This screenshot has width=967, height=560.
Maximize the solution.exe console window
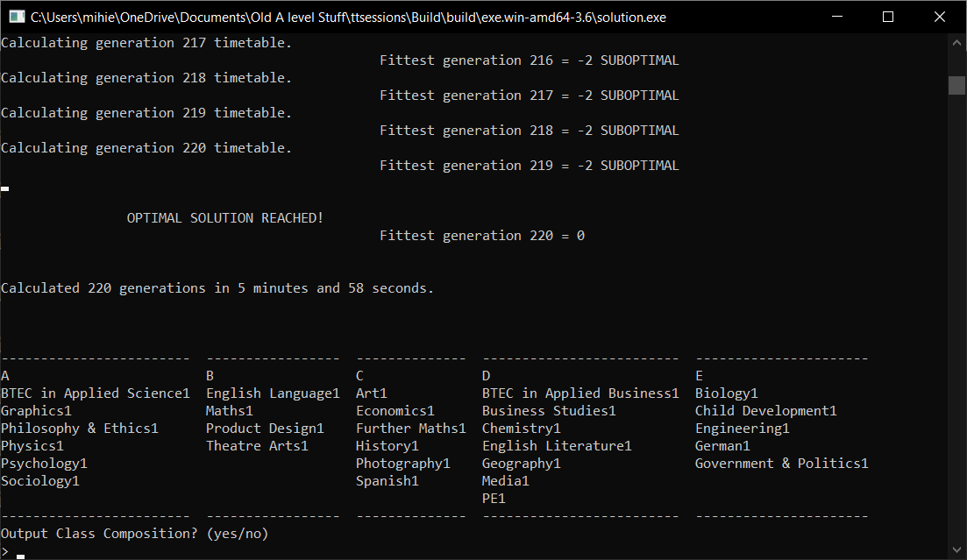tap(887, 17)
